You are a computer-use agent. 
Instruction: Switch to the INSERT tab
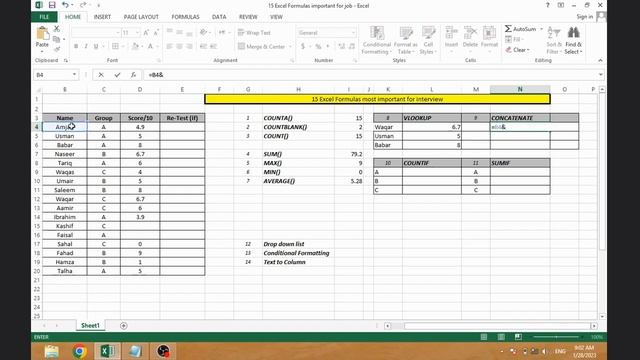coord(102,17)
